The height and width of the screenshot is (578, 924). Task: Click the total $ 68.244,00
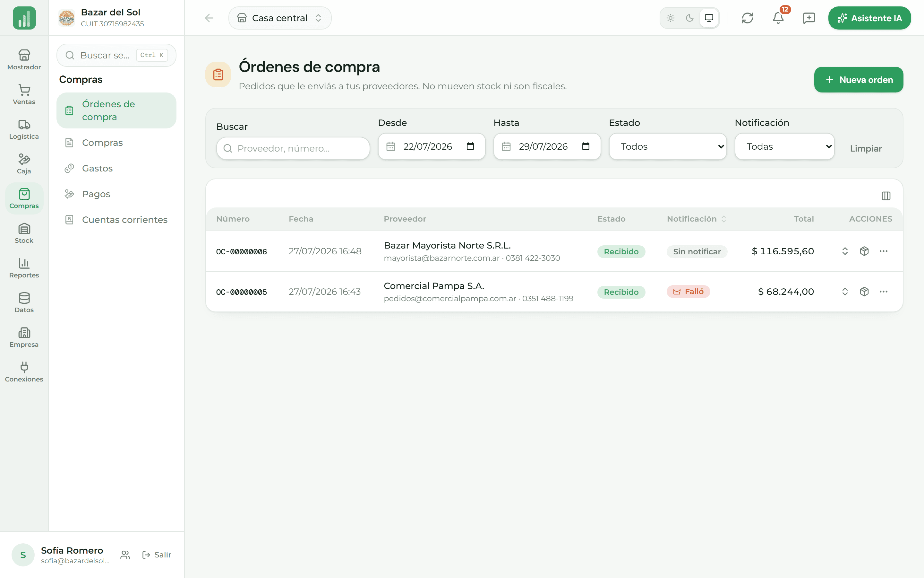coord(786,292)
